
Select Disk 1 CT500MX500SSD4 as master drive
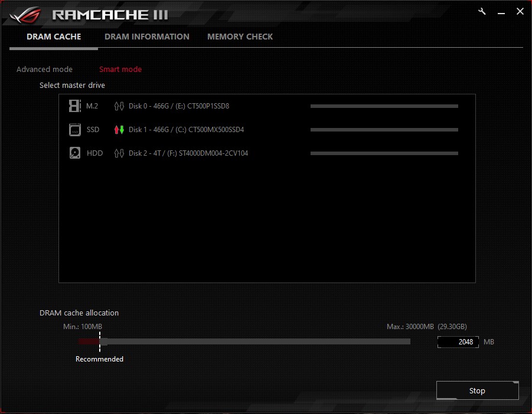click(x=186, y=130)
